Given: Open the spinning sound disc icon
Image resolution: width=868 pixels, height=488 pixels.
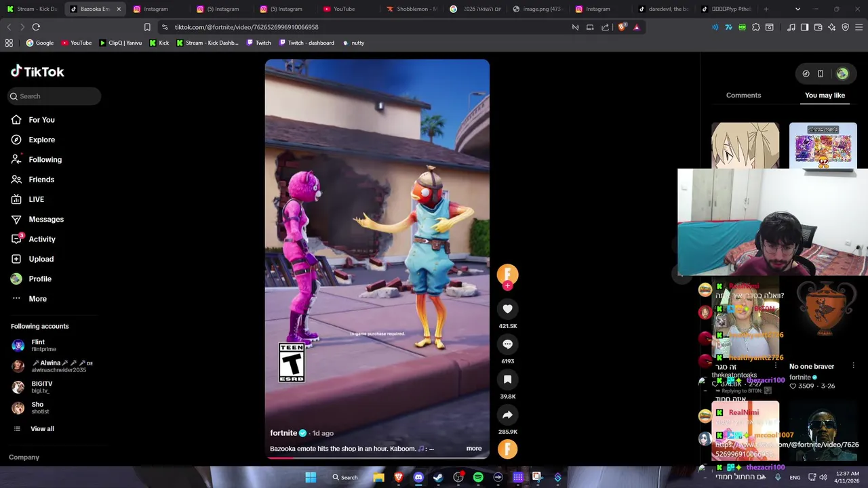Looking at the screenshot, I should [507, 449].
